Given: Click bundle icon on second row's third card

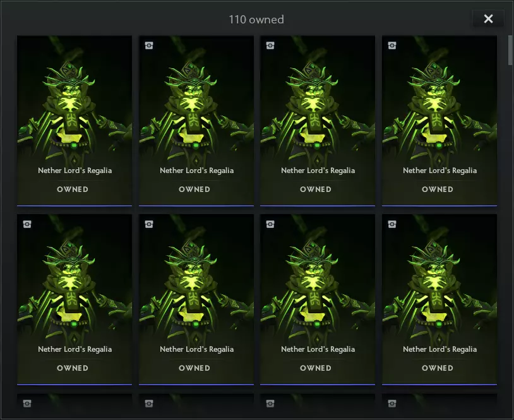Looking at the screenshot, I should [x=270, y=224].
